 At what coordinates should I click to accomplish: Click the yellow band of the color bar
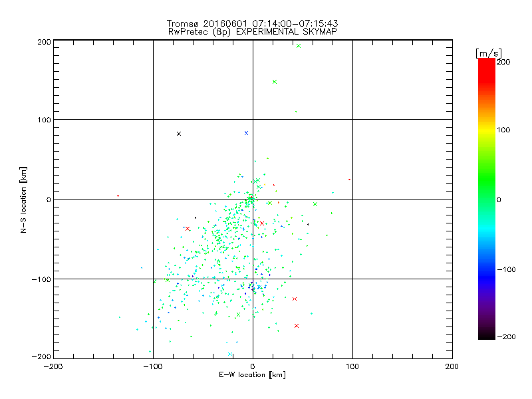(486, 130)
